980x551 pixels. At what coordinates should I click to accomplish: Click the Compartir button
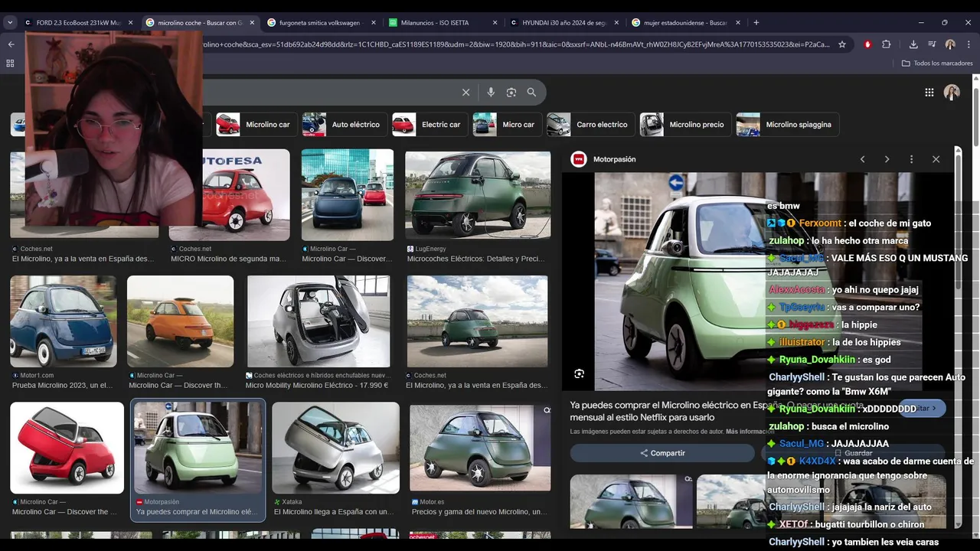(x=662, y=453)
